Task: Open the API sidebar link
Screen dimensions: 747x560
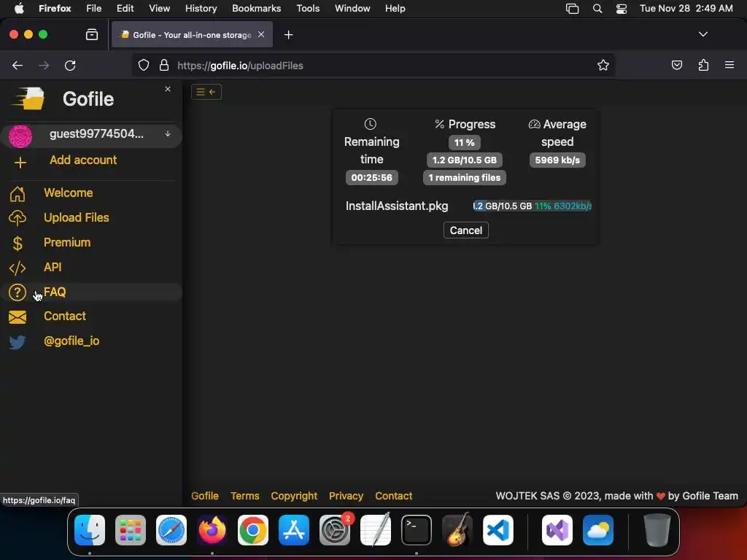Action: point(53,267)
